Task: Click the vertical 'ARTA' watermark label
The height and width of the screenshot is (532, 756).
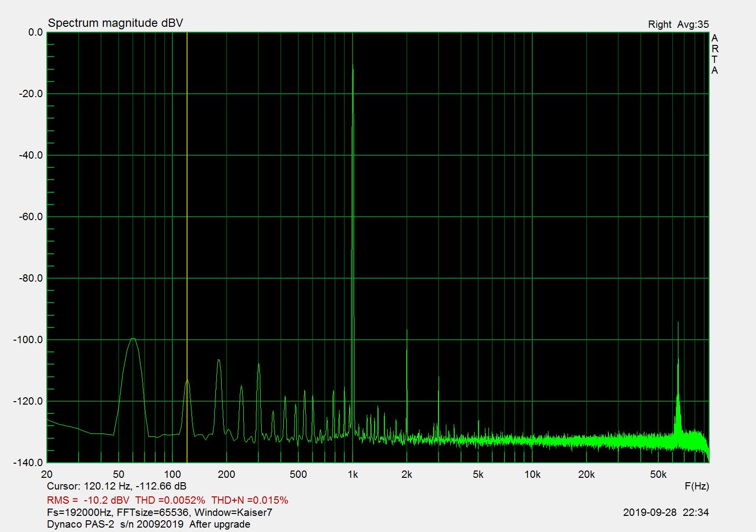Action: pyautogui.click(x=715, y=54)
